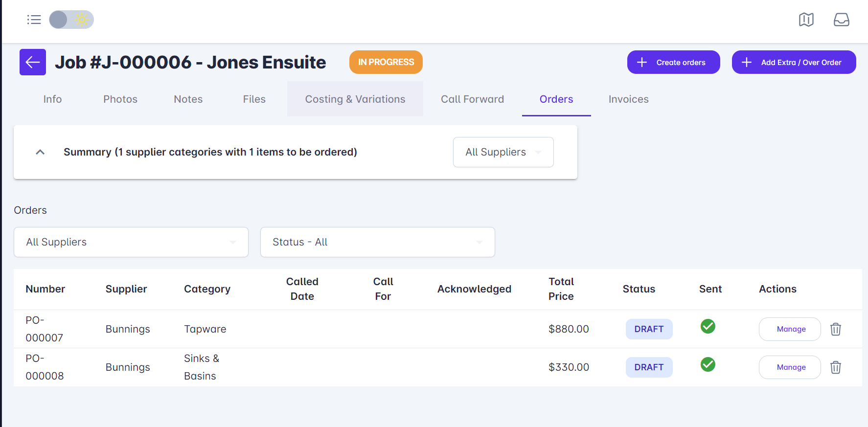This screenshot has width=868, height=427.
Task: Open the All Suppliers dropdown in Summary
Action: coord(503,152)
